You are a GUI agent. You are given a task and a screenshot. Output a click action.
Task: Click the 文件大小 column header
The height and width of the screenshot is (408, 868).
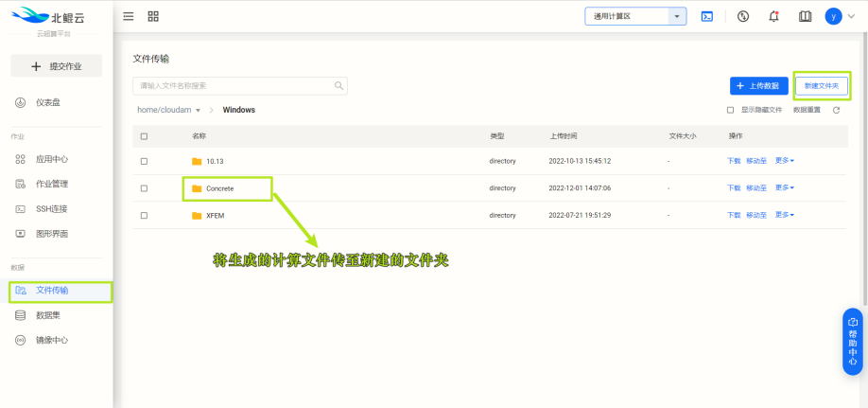[683, 136]
